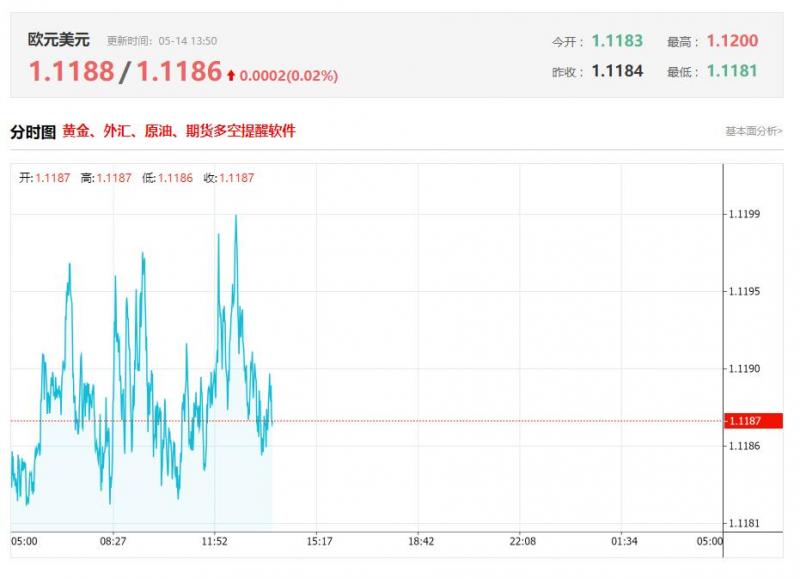The image size is (800, 578).
Task: Click the 22:08 time axis label
Action: pyautogui.click(x=522, y=541)
